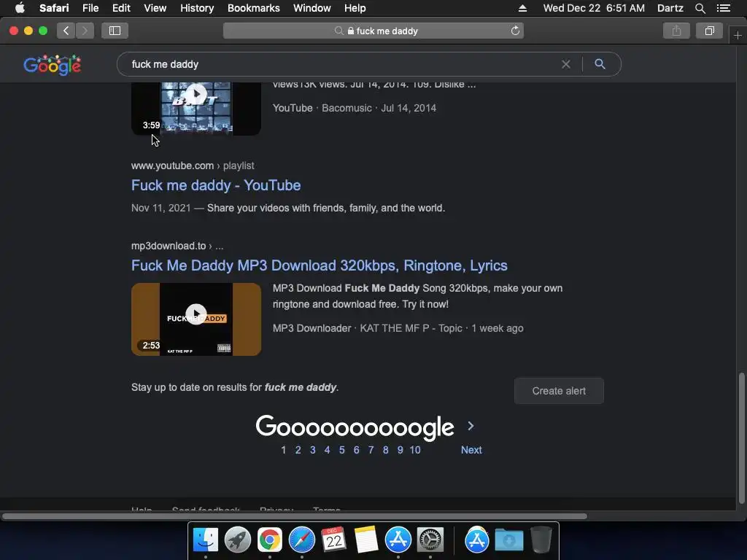Open Notification Center list icon
This screenshot has width=747, height=560.
[x=723, y=8]
